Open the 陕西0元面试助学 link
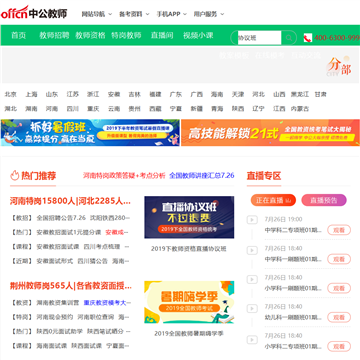The width and height of the screenshot is (360, 360). [x=60, y=332]
